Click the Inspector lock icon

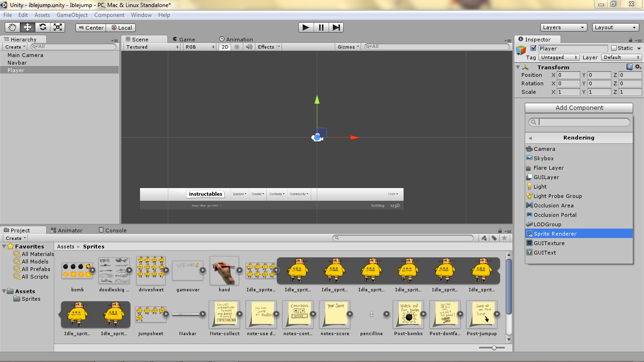pos(631,39)
